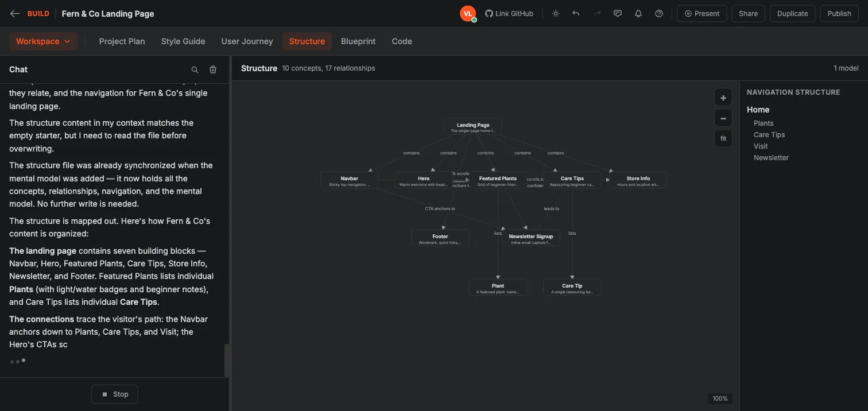Screen dimensions: 868x411
Task: Select the Landing Page node
Action: [473, 127]
